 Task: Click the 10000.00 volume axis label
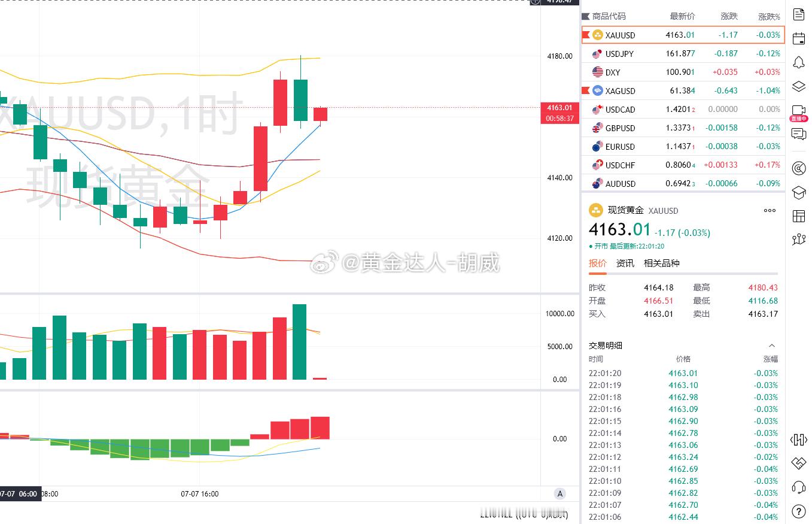[559, 314]
